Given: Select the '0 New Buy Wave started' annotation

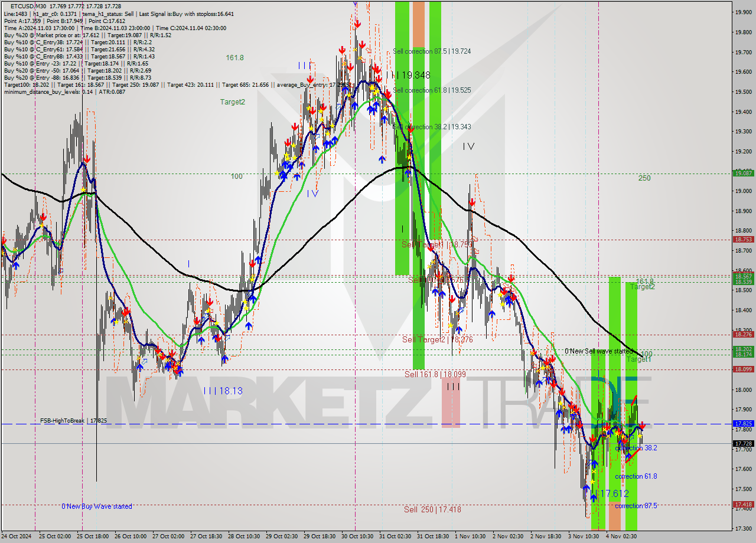Looking at the screenshot, I should pos(97,506).
